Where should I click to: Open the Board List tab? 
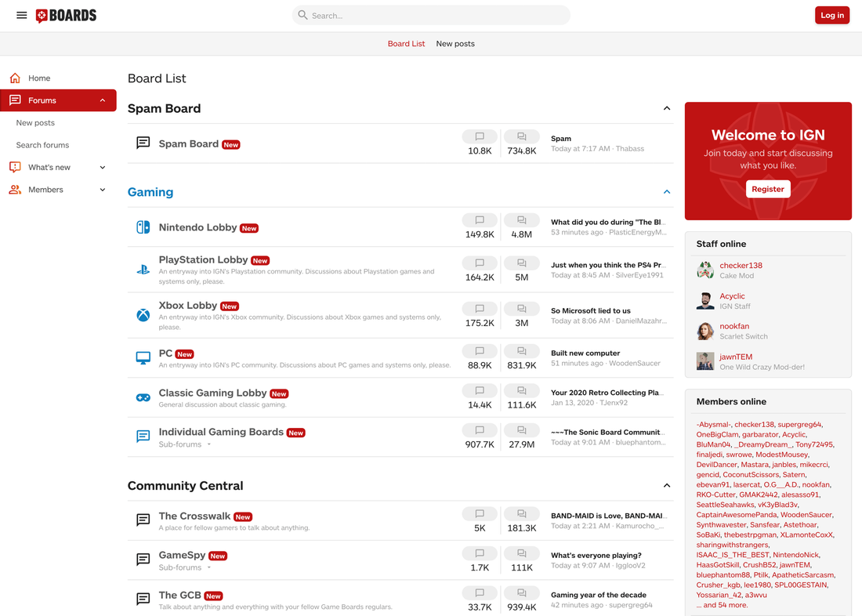[406, 43]
